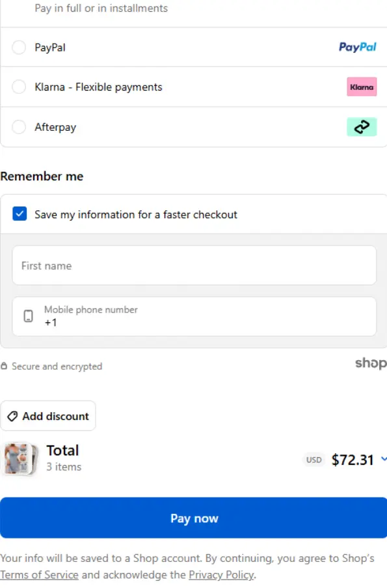387x588 pixels.
Task: Click the shop wordmark logo
Action: 371,363
